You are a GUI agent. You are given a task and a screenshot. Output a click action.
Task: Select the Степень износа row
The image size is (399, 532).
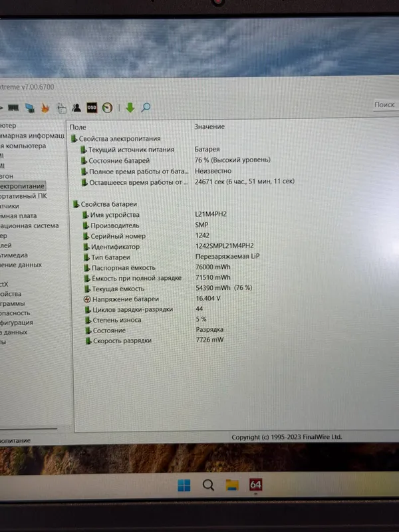click(113, 320)
